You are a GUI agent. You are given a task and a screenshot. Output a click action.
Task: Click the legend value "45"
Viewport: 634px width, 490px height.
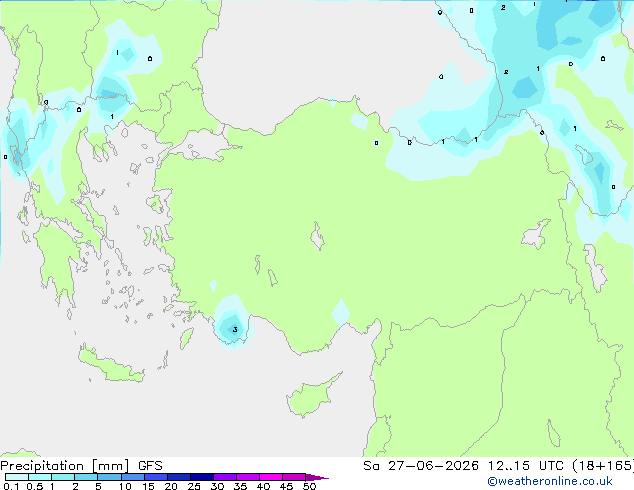[286, 486]
